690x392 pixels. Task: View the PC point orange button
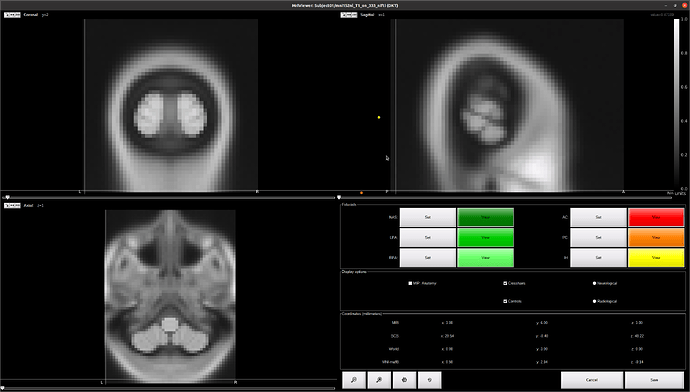[656, 238]
